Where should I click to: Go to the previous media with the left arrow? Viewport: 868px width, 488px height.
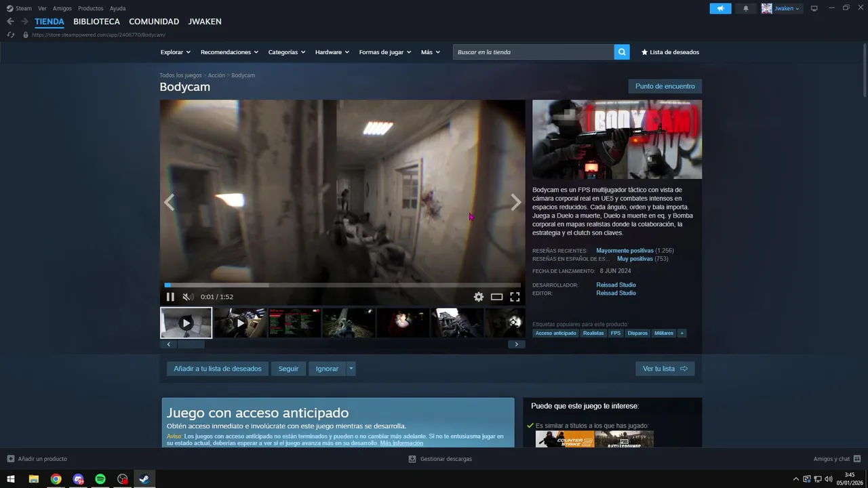pyautogui.click(x=169, y=202)
